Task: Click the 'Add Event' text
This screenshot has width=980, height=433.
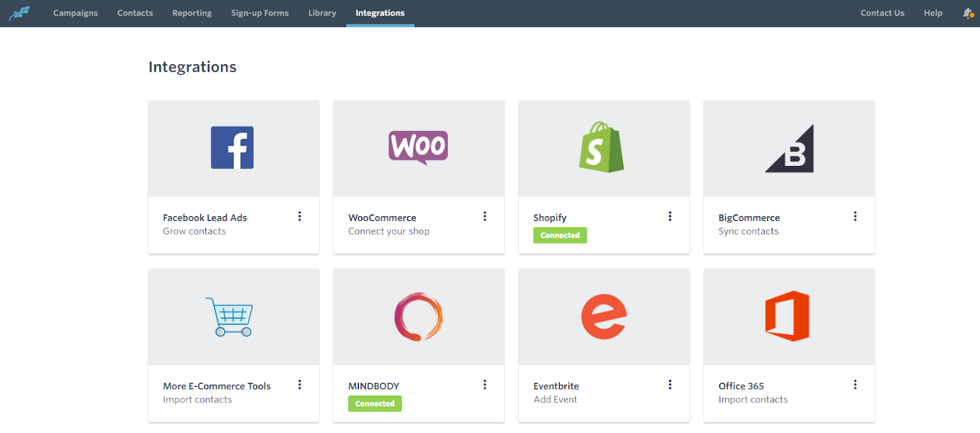Action: click(x=555, y=399)
